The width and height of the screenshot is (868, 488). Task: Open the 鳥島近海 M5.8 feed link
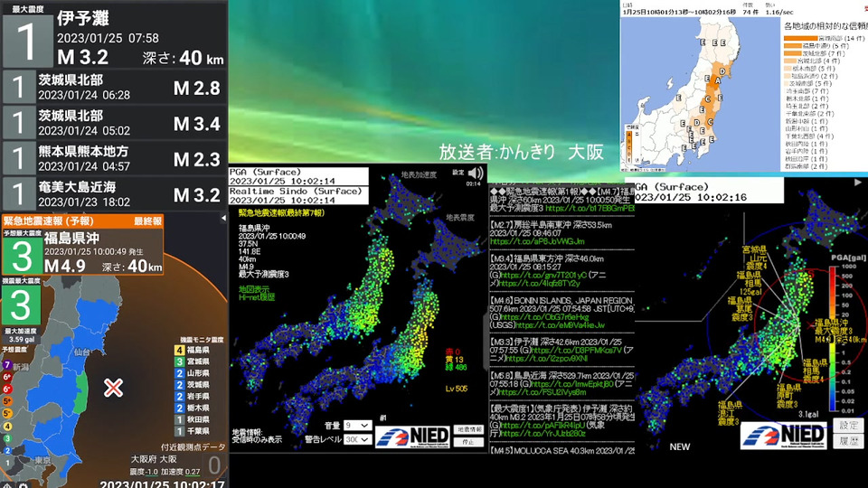tap(571, 383)
